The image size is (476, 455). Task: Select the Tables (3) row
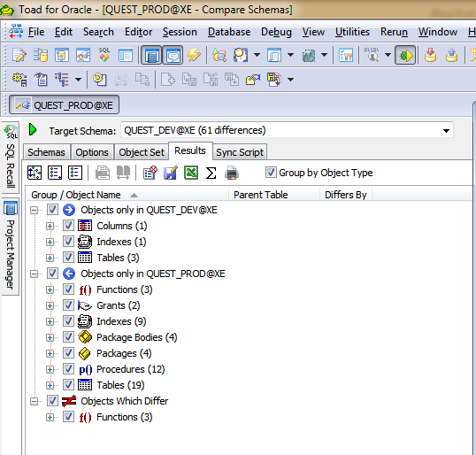(118, 258)
